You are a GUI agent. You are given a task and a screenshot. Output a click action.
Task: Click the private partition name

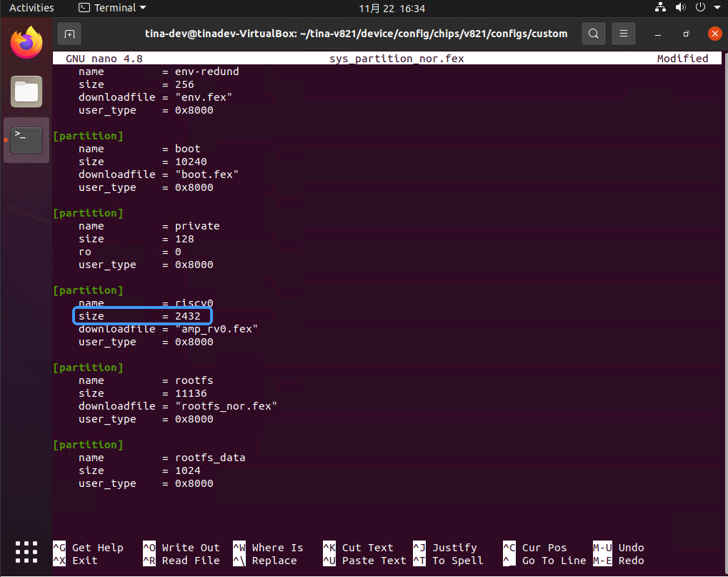[x=197, y=226]
